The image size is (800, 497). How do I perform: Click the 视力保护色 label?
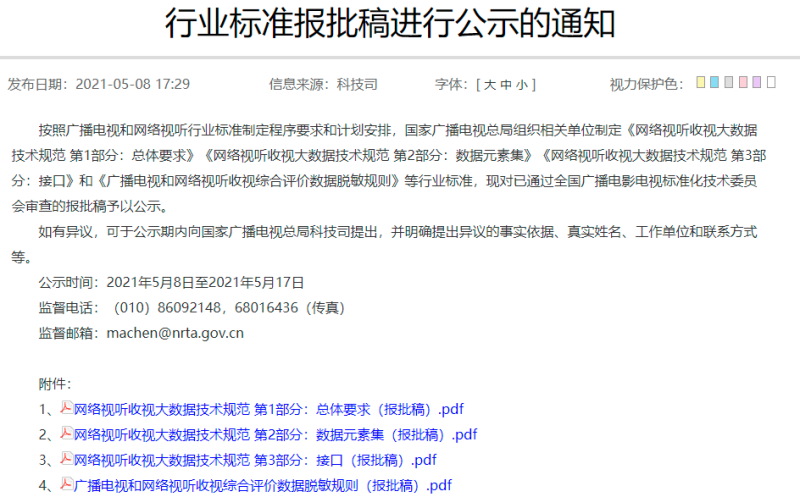[x=646, y=85]
